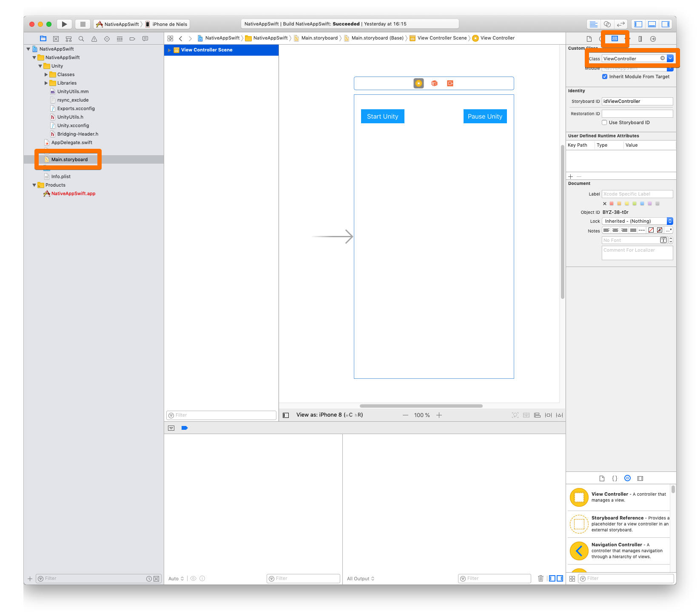Open Resolve Auto Layout Issues icon

[559, 415]
